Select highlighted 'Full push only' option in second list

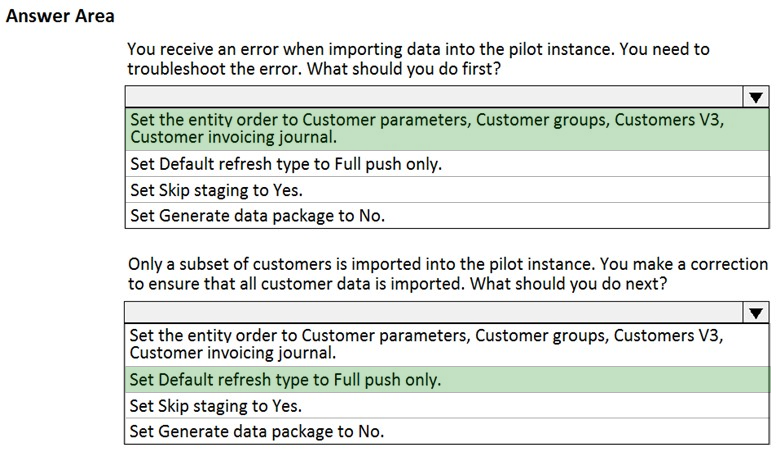tap(447, 380)
